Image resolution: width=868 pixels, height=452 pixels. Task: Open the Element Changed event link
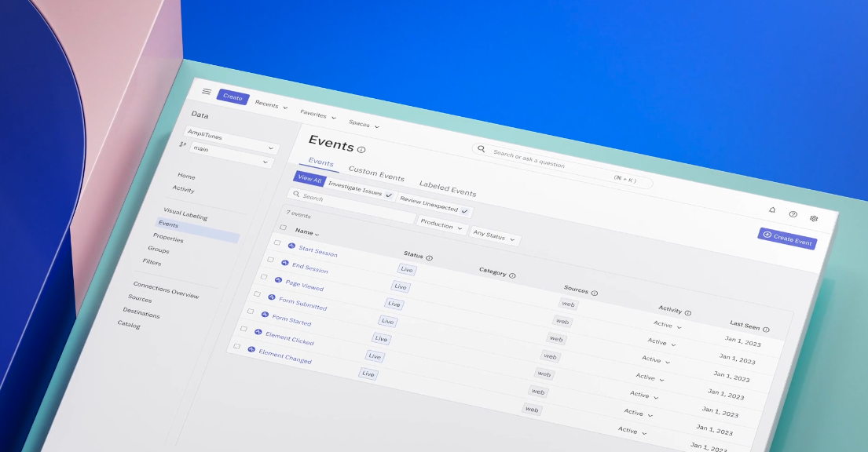pos(285,356)
